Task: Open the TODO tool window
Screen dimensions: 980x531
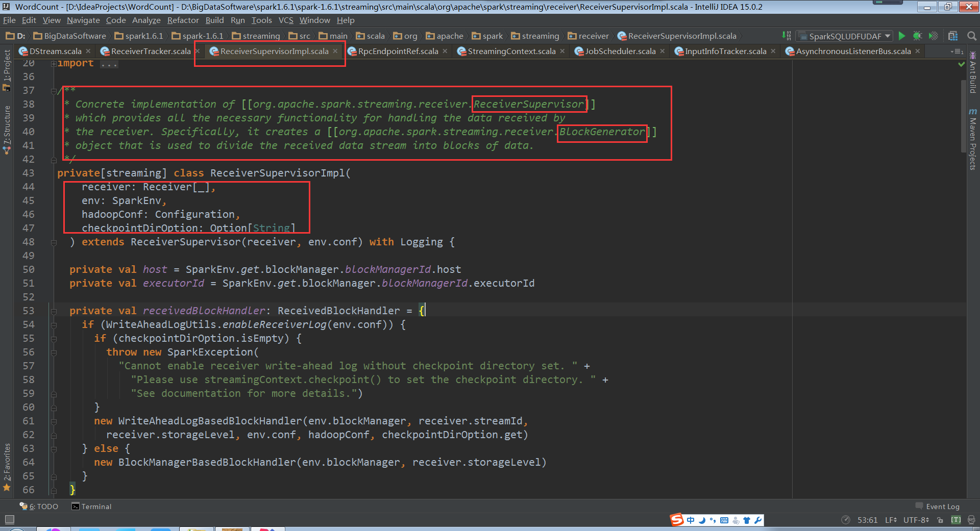Action: point(39,507)
